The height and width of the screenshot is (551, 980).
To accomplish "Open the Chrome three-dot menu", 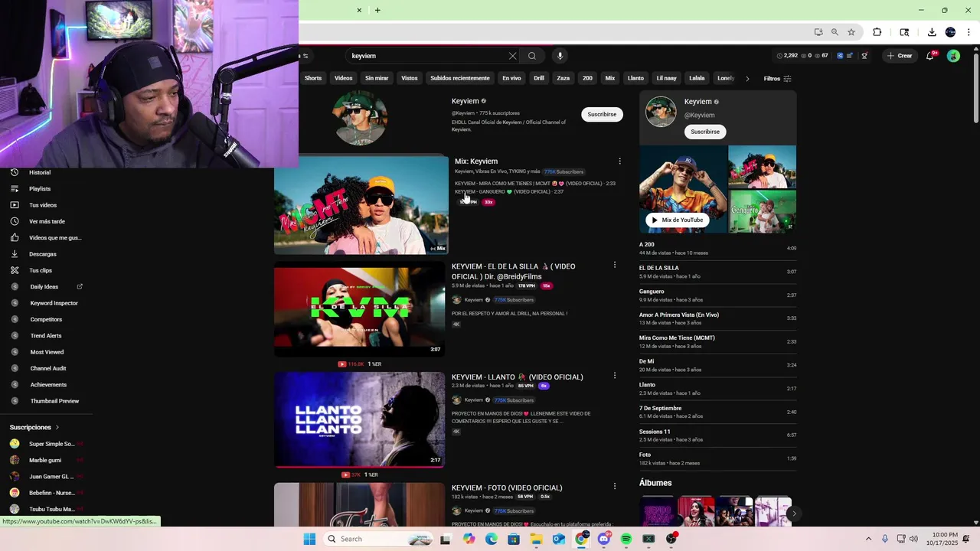I will (969, 32).
